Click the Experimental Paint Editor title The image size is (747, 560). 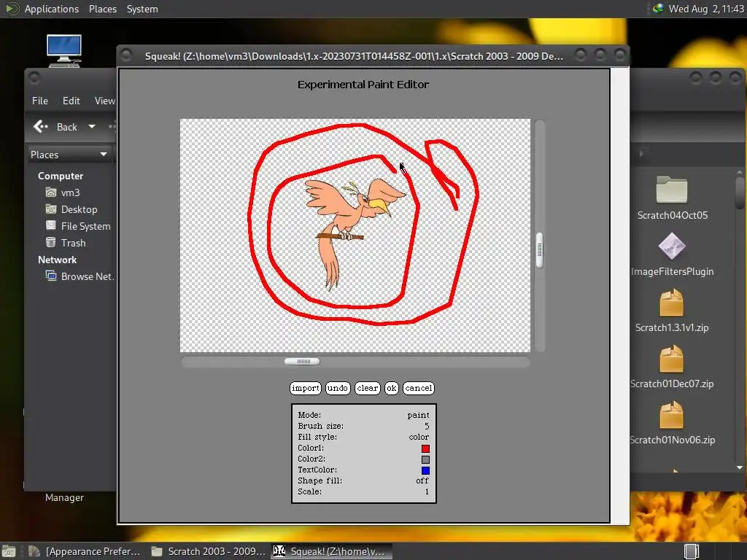pyautogui.click(x=363, y=85)
